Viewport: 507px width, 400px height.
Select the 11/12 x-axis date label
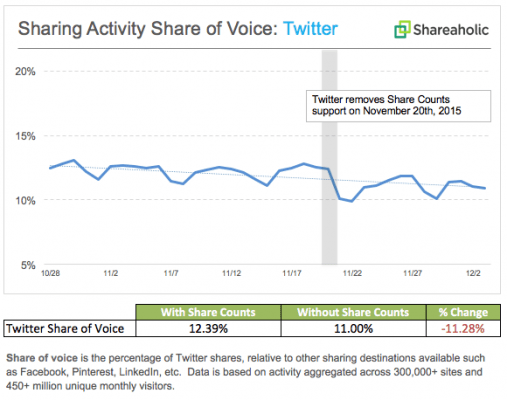pos(231,273)
